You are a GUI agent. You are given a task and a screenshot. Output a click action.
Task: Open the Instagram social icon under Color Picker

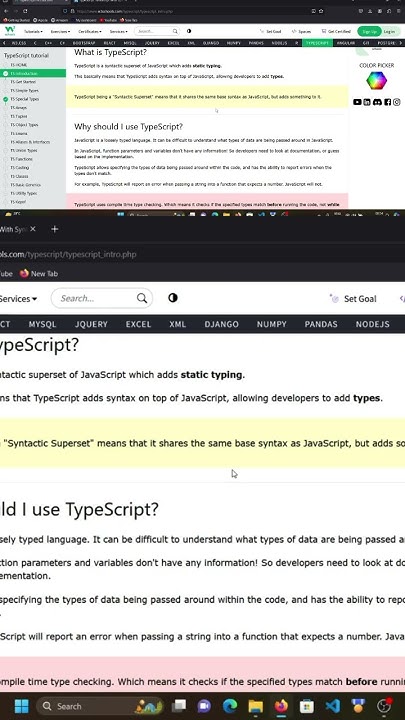pos(397,102)
